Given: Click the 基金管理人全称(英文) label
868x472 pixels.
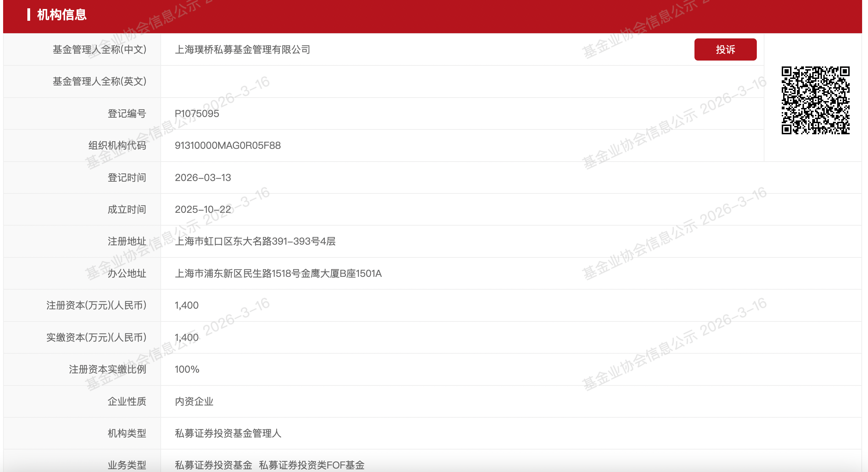Looking at the screenshot, I should [99, 81].
